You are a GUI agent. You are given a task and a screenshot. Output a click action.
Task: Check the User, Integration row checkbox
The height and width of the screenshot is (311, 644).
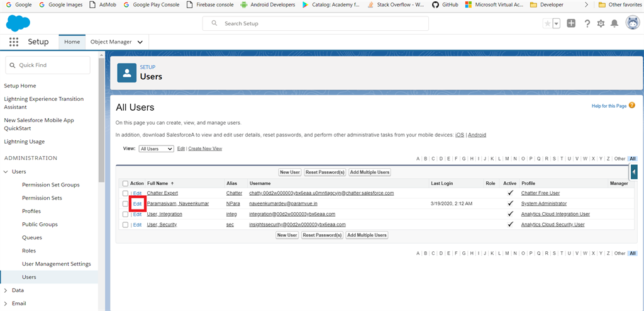(125, 214)
